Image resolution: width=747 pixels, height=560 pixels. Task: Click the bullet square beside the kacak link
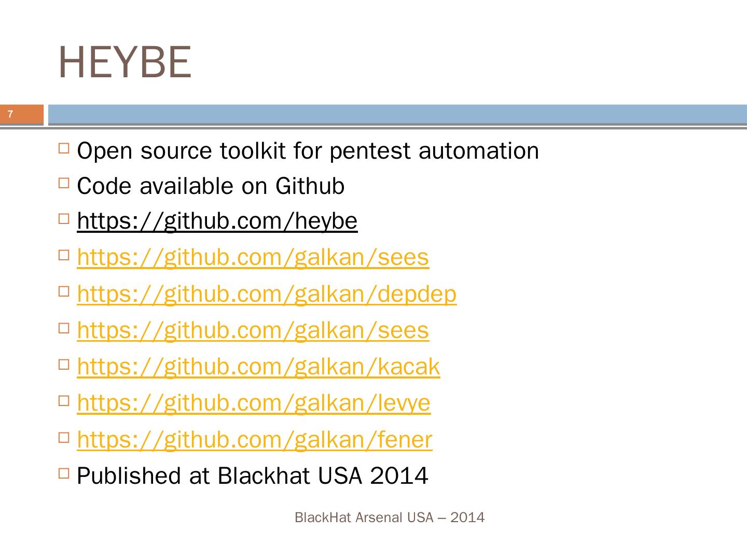pyautogui.click(x=64, y=364)
